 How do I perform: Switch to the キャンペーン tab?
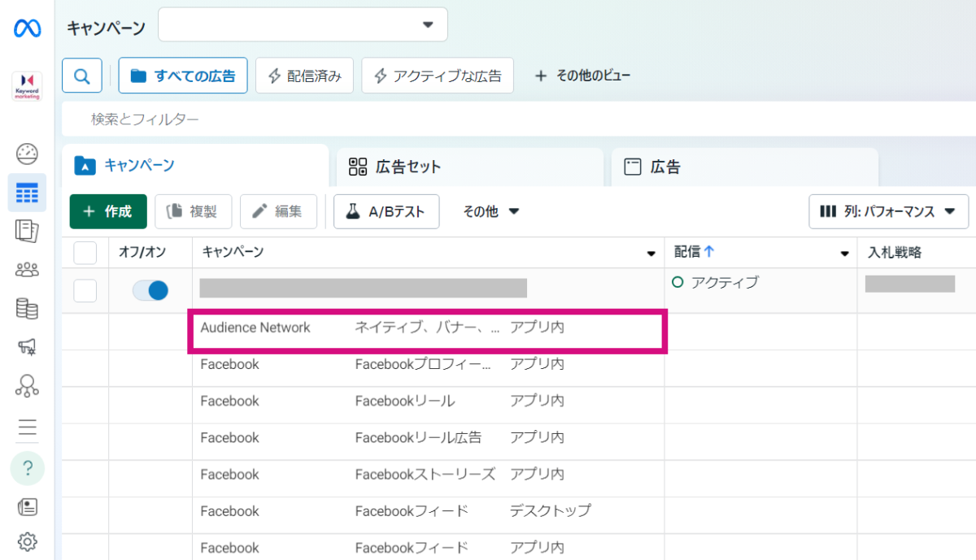pyautogui.click(x=195, y=166)
